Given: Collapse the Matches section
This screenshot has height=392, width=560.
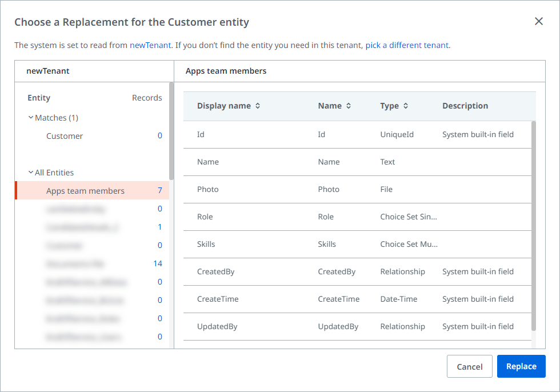Looking at the screenshot, I should (x=31, y=118).
